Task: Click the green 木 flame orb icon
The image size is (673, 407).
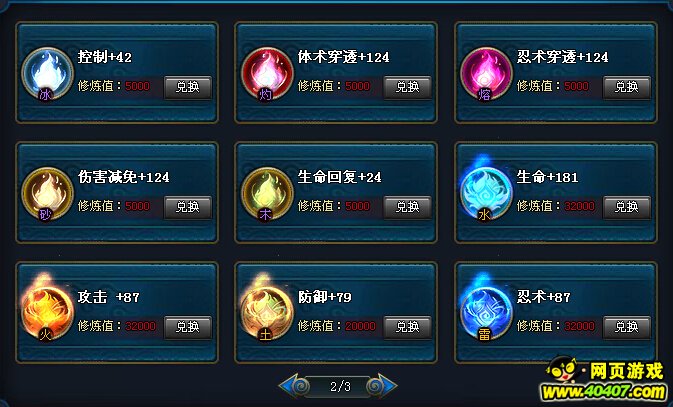Action: pos(267,194)
